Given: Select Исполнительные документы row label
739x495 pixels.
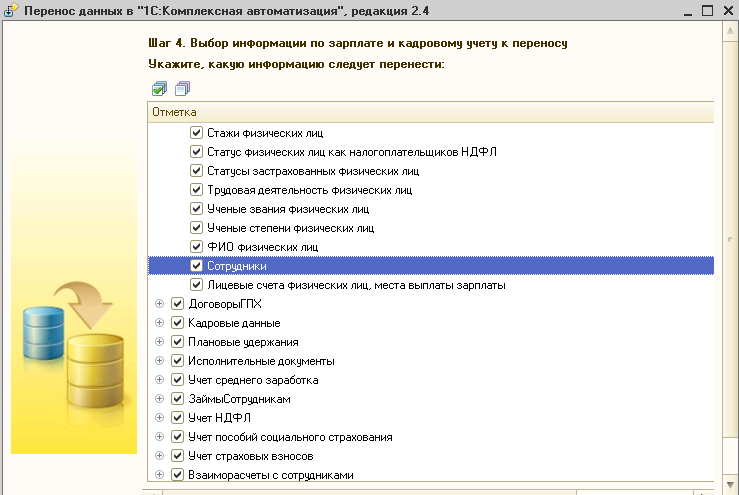Looking at the screenshot, I should click(x=261, y=361).
